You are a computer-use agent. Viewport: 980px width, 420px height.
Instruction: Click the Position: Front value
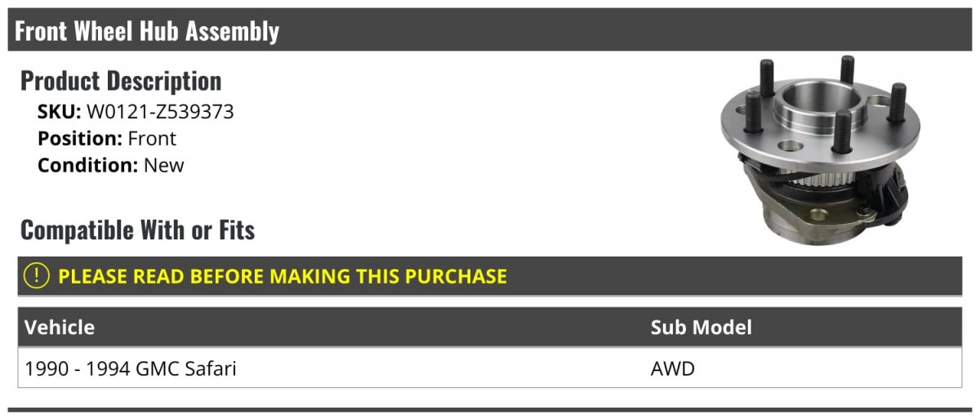(152, 139)
